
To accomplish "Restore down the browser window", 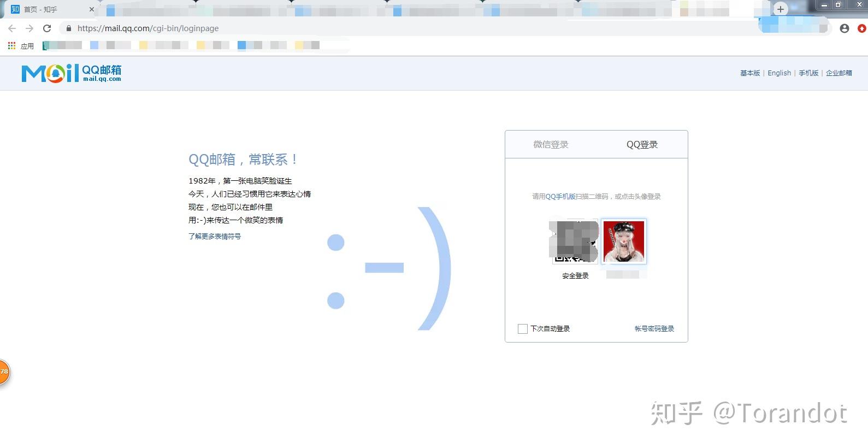I will [839, 5].
